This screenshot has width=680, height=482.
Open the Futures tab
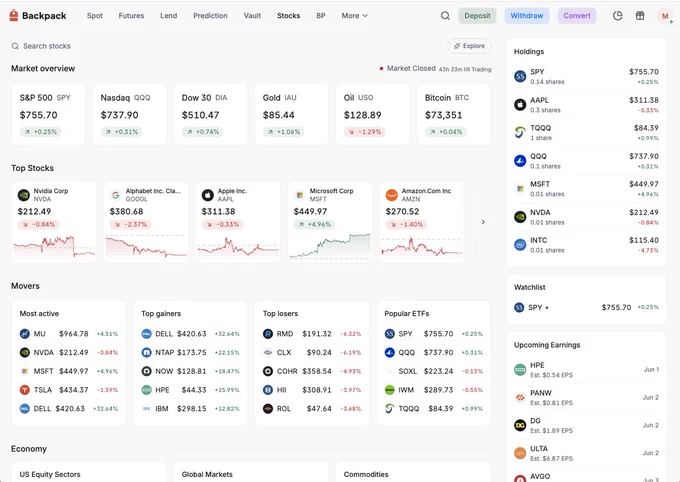pos(131,16)
